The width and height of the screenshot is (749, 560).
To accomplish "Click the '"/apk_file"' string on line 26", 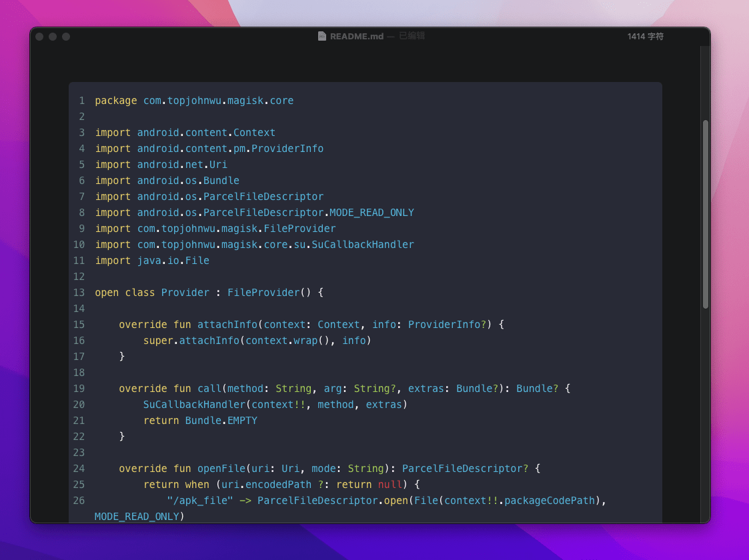I will (200, 501).
